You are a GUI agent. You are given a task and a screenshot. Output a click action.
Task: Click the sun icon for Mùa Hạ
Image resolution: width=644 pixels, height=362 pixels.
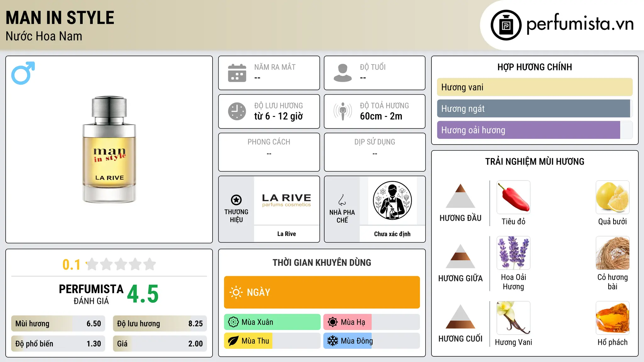coord(333,322)
